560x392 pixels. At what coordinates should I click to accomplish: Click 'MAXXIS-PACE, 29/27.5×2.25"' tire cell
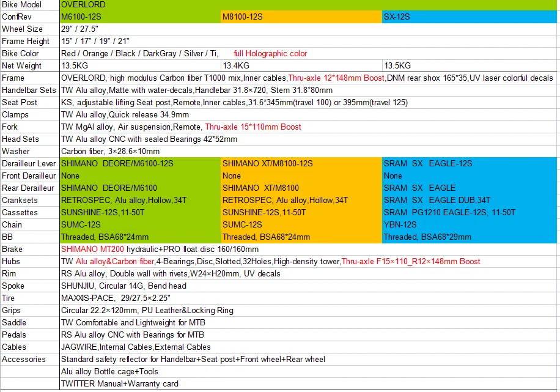click(308, 298)
